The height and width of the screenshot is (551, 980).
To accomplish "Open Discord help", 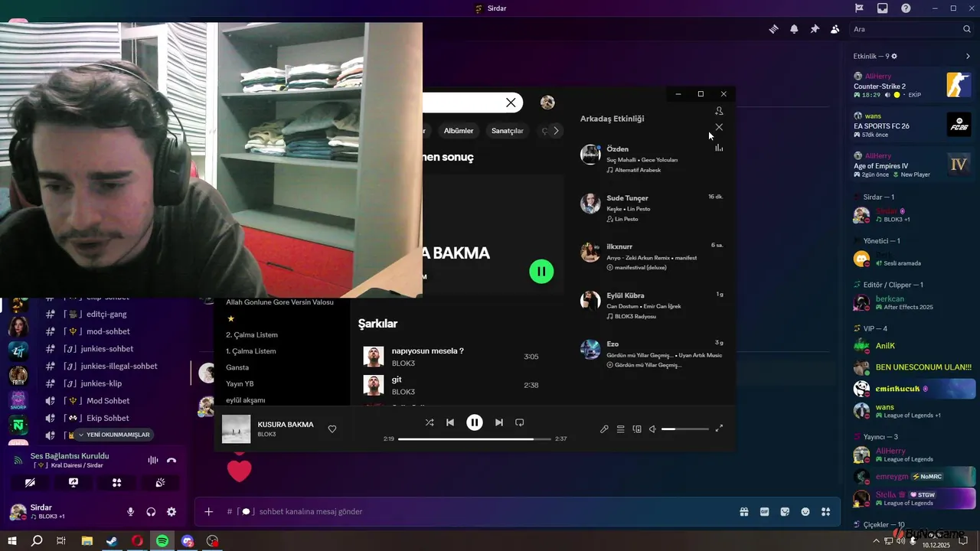I will [x=906, y=8].
